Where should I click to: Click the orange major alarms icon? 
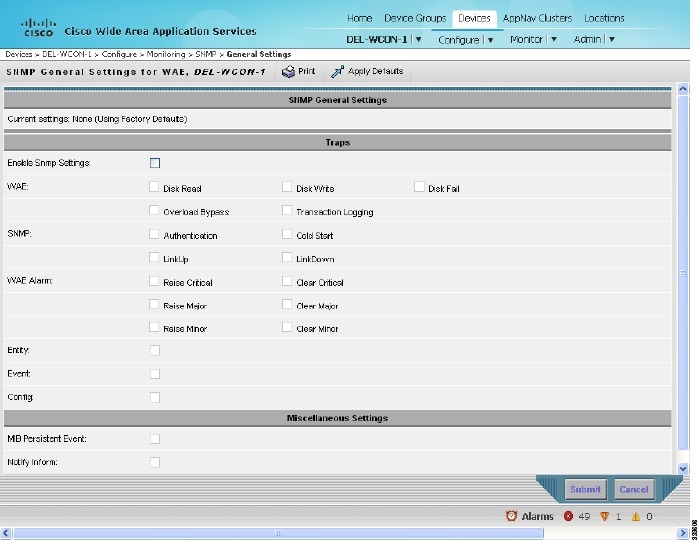tap(604, 516)
